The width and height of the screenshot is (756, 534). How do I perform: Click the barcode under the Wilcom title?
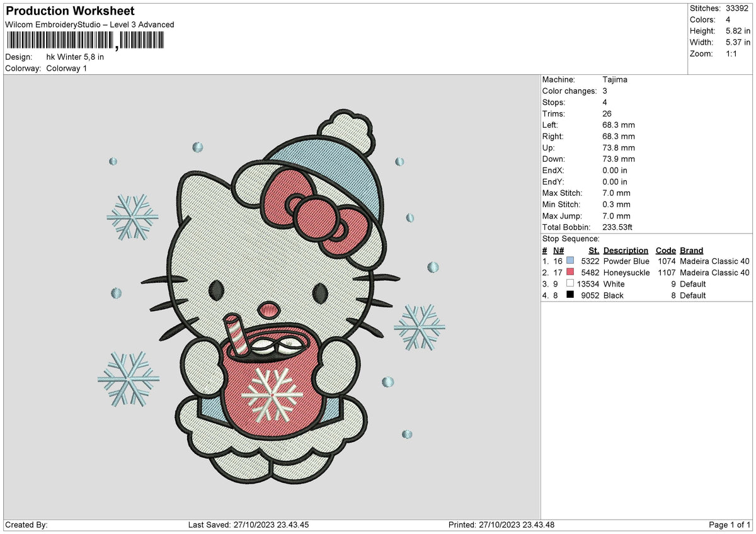84,42
